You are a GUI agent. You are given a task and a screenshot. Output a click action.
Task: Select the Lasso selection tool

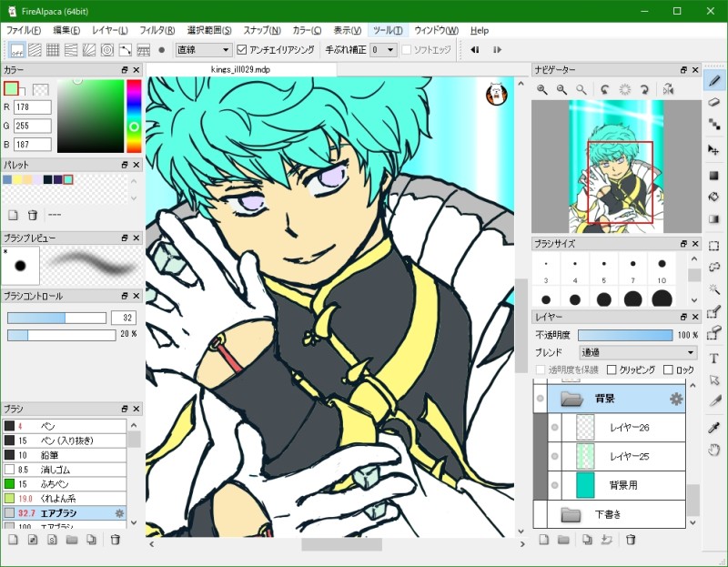pos(714,267)
